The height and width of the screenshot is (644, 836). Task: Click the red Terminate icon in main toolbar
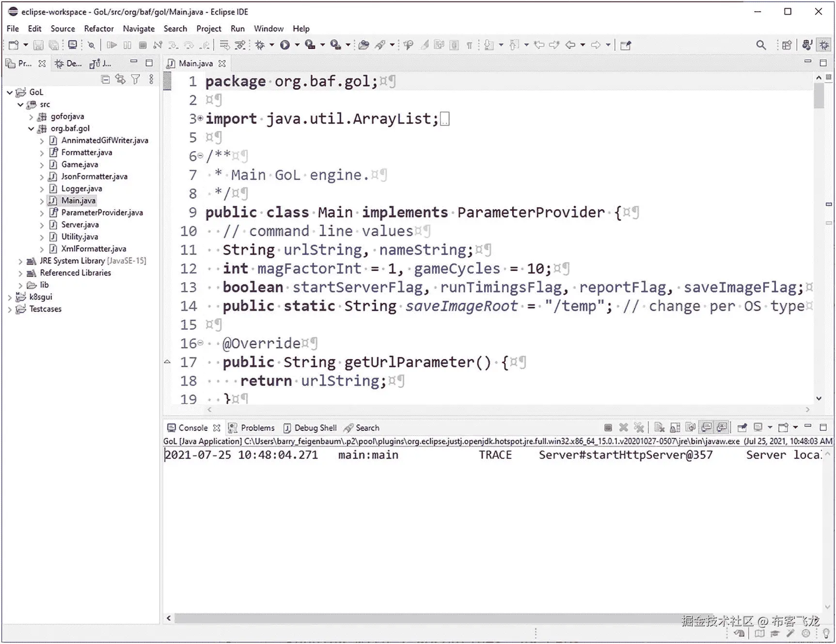coord(142,45)
